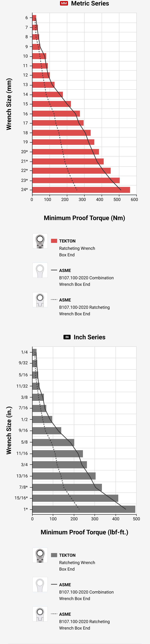Viewport: 150px width, 644px height.
Task: Click the gray bar for 1* inch wrench
Action: 84,509
